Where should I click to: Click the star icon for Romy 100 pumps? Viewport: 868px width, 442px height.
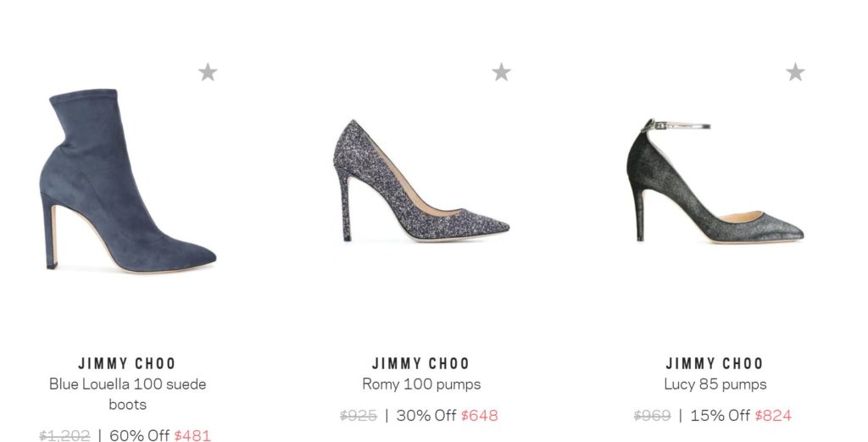[501, 72]
